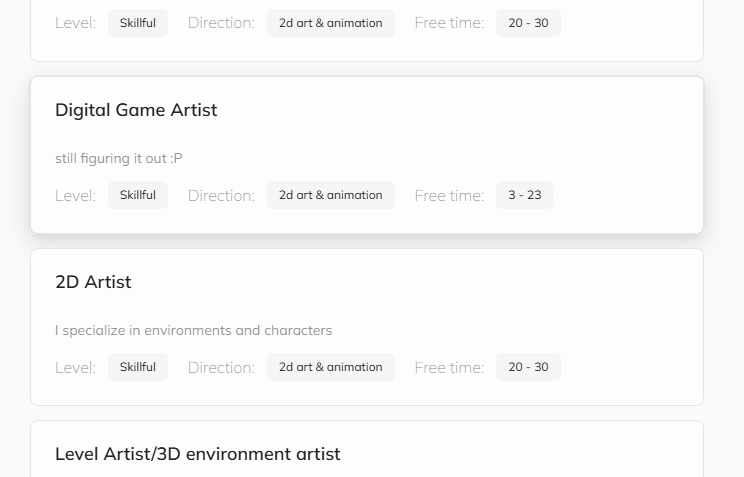Viewport: 744px width, 477px height.
Task: Open the 2D Artist card title
Action: point(93,282)
